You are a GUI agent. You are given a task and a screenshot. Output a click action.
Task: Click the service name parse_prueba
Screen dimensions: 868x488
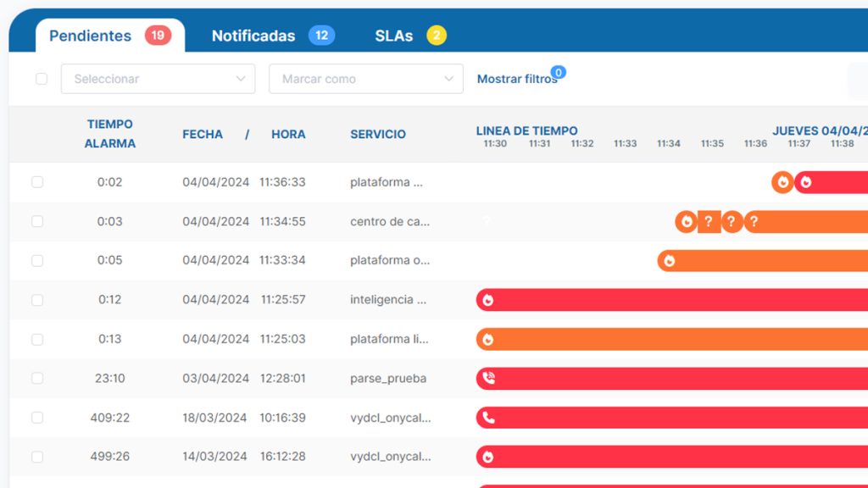[388, 379]
